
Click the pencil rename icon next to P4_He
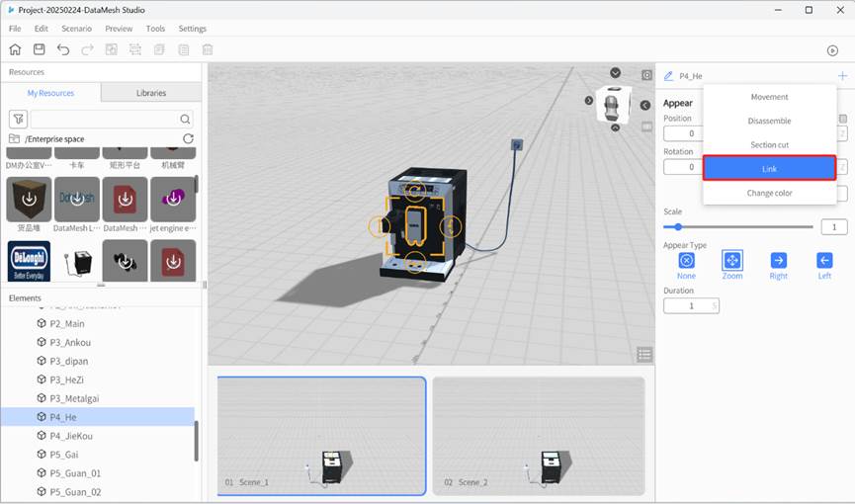(x=668, y=76)
